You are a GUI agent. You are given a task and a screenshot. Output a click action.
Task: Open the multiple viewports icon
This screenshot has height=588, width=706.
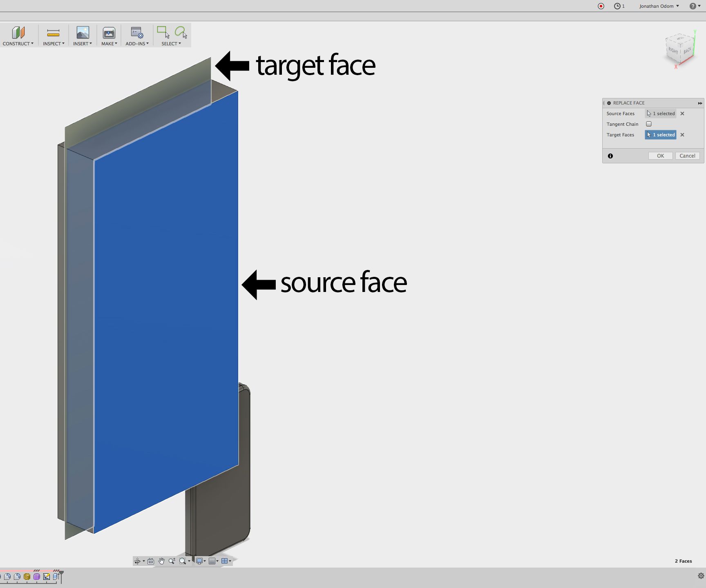point(225,561)
